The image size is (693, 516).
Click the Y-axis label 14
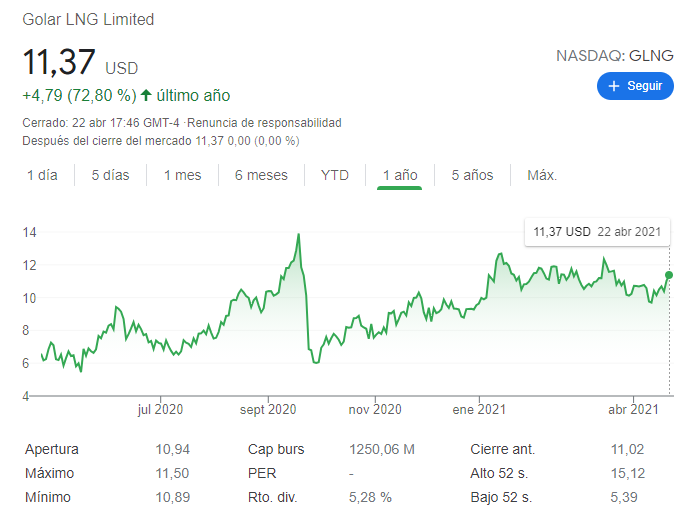pyautogui.click(x=29, y=232)
